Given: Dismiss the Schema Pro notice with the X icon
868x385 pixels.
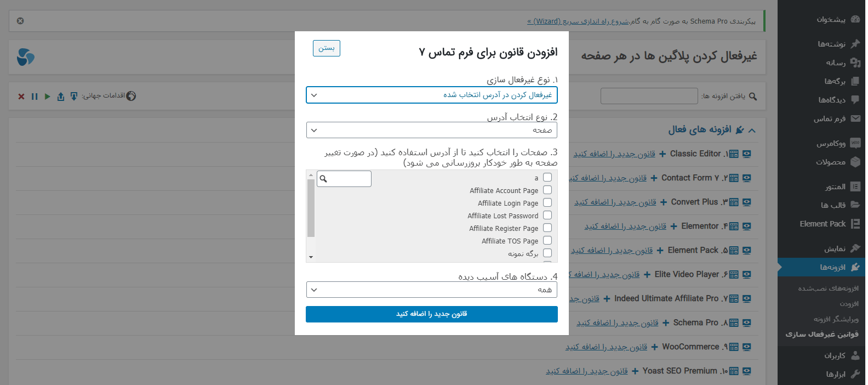Looking at the screenshot, I should point(20,21).
